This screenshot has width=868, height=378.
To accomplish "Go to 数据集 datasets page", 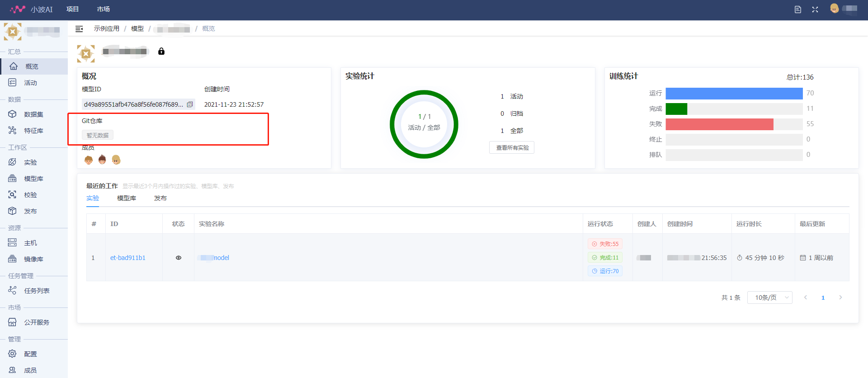I will click(34, 114).
